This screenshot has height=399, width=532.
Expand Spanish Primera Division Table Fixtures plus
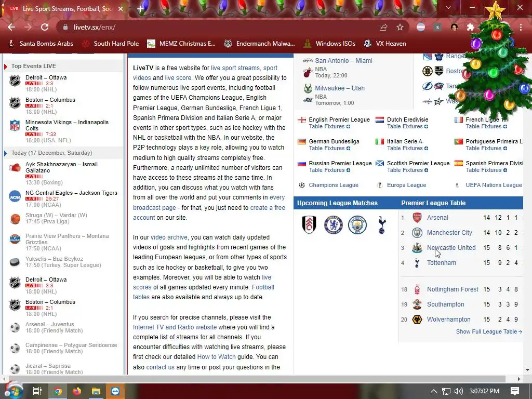point(505,170)
